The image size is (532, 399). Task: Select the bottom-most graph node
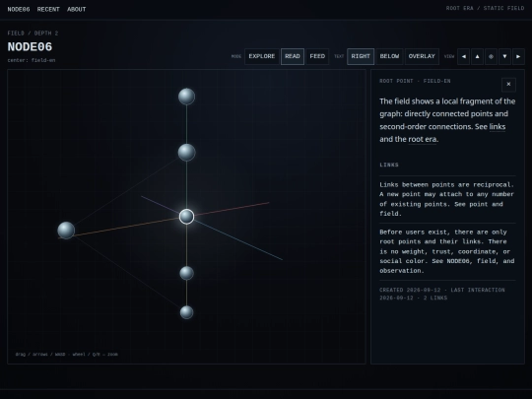186,312
